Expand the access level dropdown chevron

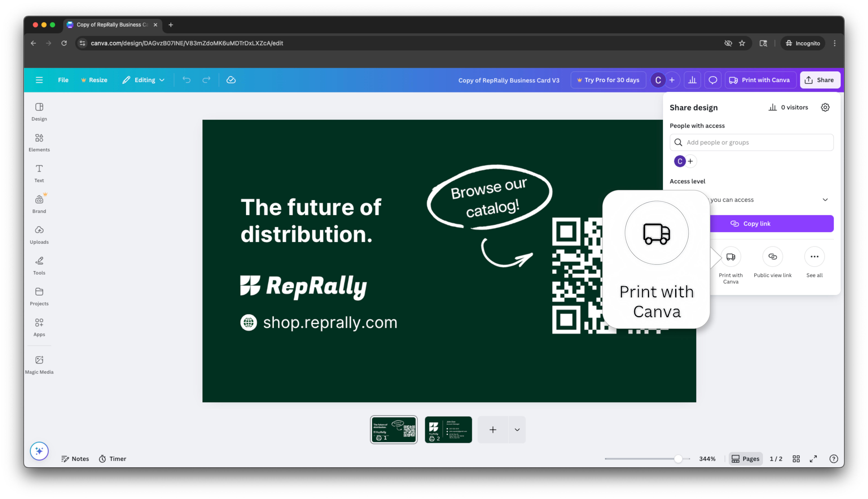825,200
